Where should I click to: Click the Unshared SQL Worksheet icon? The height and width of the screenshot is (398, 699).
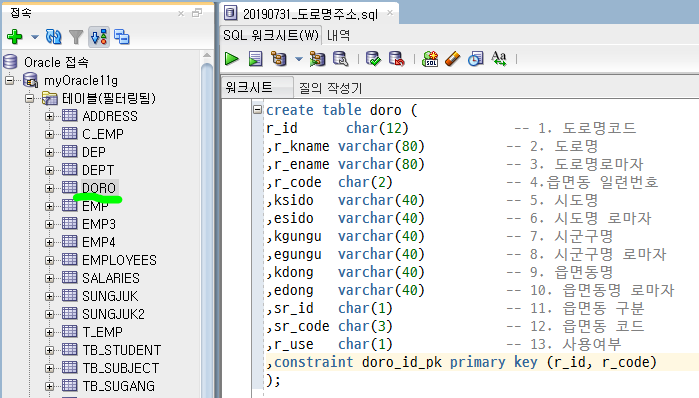click(x=430, y=59)
